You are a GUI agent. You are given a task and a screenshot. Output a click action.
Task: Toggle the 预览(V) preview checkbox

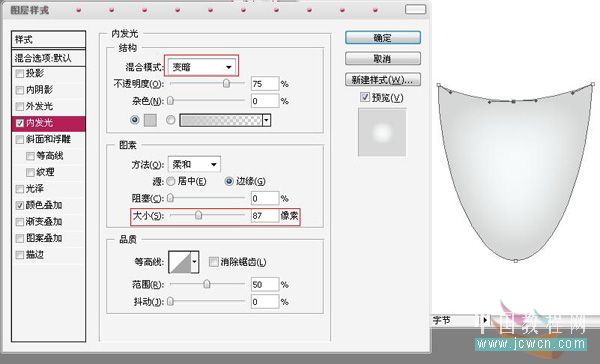click(x=365, y=97)
